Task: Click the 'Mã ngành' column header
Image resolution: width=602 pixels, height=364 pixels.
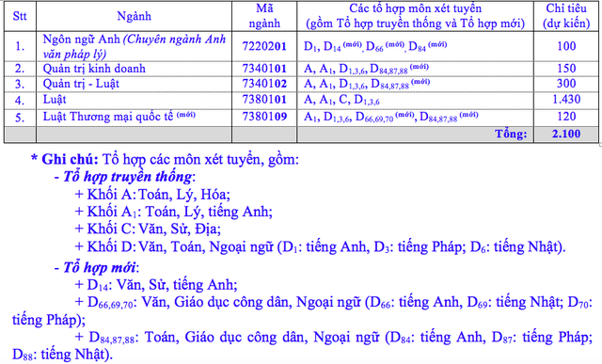Action: tap(264, 16)
